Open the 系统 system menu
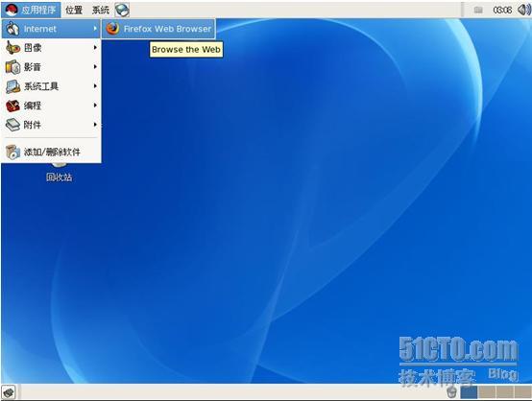532x401 pixels. point(101,10)
